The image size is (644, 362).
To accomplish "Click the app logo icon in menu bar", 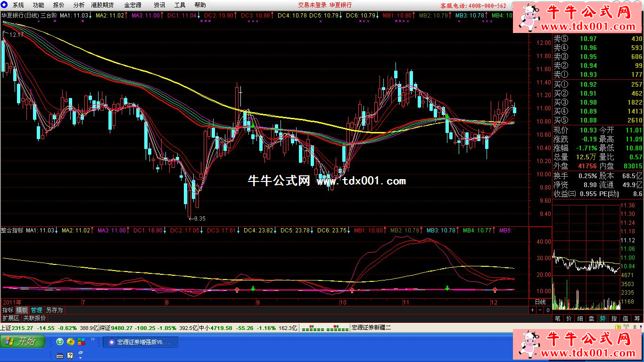I will [5, 5].
